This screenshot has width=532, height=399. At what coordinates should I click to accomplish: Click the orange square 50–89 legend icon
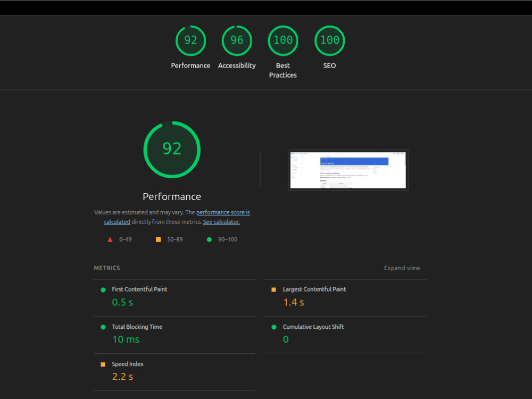pos(158,239)
